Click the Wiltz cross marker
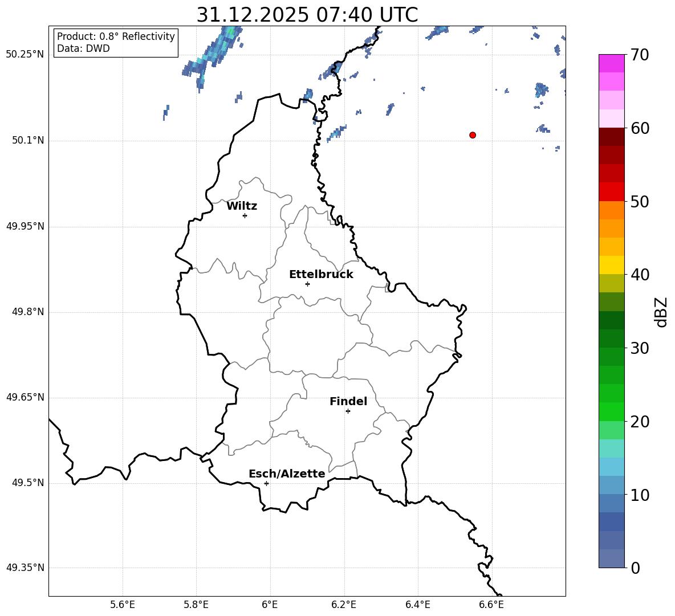The width and height of the screenshot is (675, 616). point(245,215)
